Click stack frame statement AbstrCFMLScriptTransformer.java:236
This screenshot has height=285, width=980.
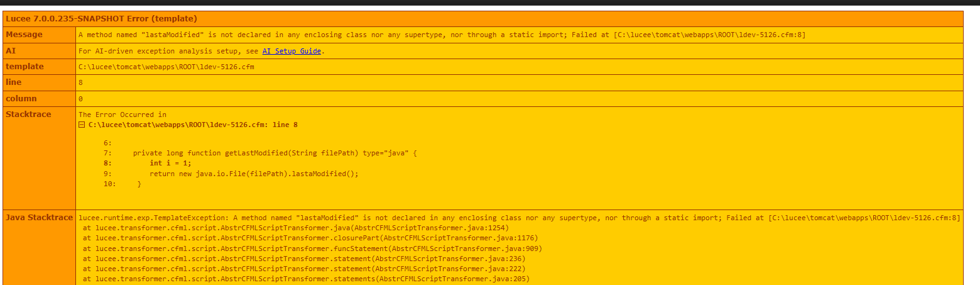(x=304, y=259)
